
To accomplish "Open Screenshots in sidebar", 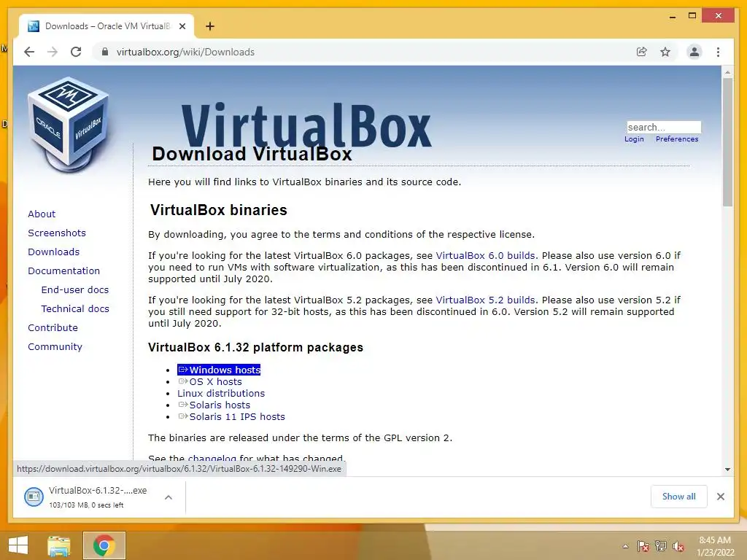I will click(57, 233).
